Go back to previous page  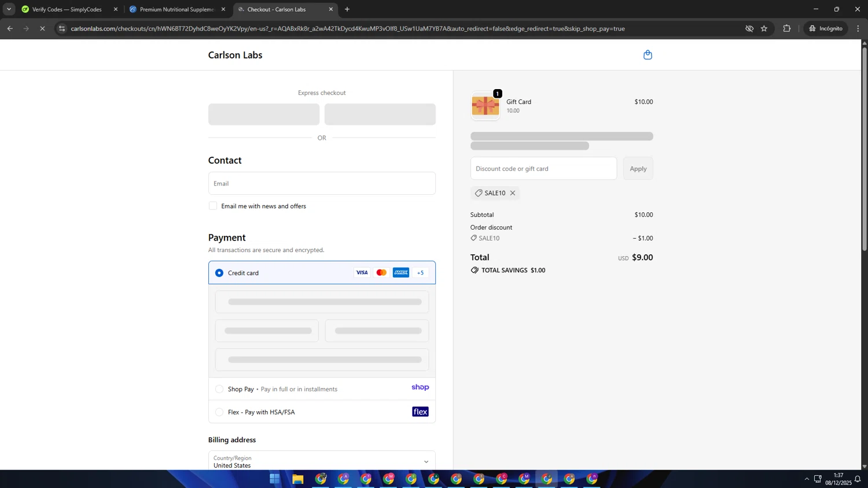[10, 28]
